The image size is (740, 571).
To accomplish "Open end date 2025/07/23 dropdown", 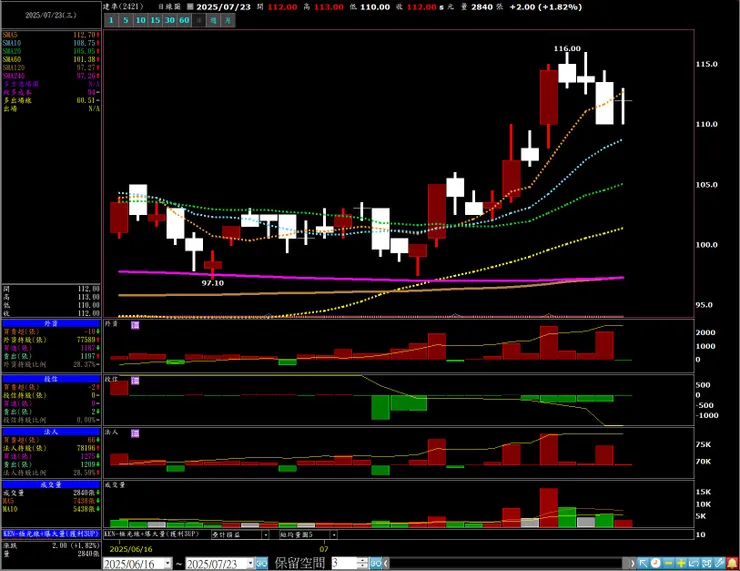I will coord(251,563).
